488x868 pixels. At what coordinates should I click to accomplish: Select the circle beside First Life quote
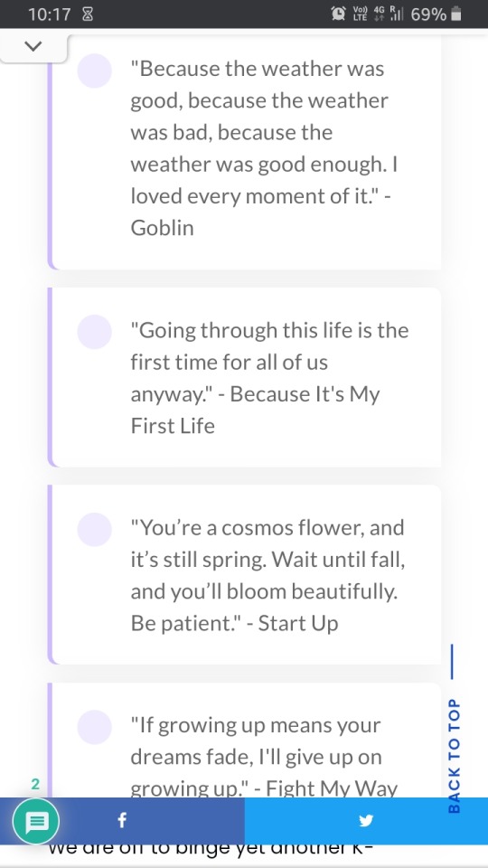95,332
